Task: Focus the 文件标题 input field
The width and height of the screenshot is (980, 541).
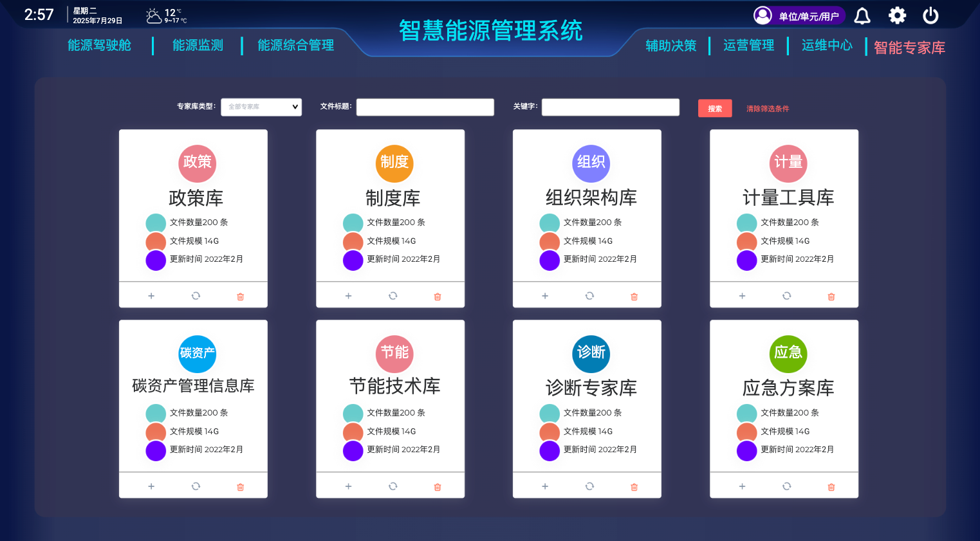Action: point(425,107)
